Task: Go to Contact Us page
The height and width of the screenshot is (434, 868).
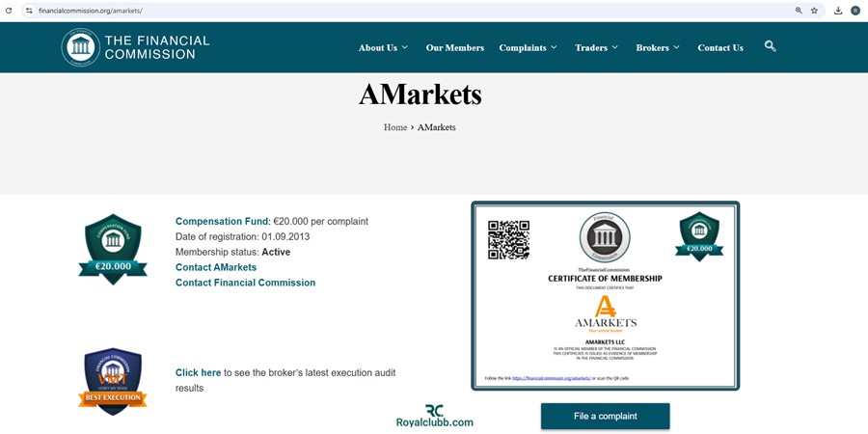Action: pos(720,47)
